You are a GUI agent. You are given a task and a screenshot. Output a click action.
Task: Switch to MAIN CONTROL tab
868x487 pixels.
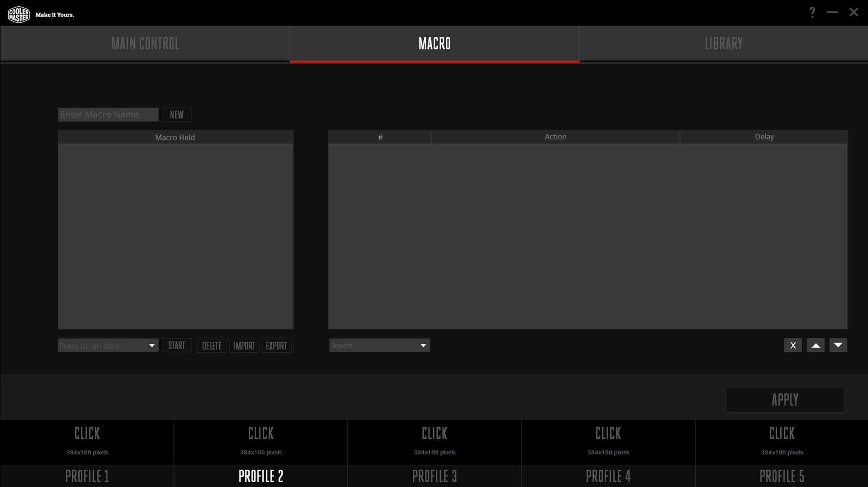[145, 44]
